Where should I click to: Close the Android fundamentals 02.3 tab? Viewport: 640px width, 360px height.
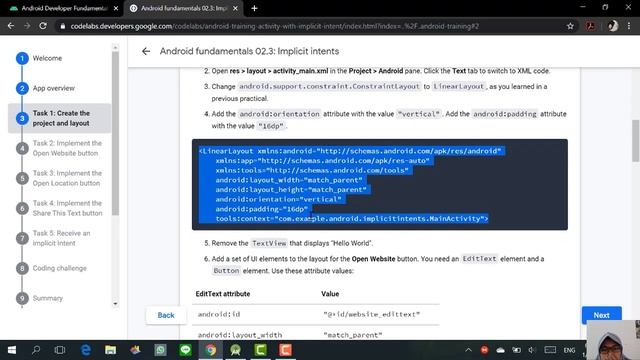tap(236, 8)
